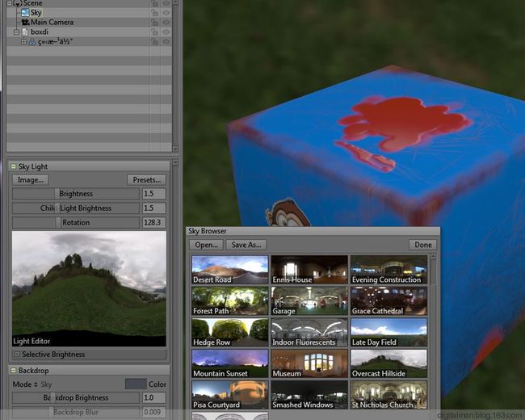
Task: Click the Main Camera icon in scene tree
Action: [x=26, y=23]
